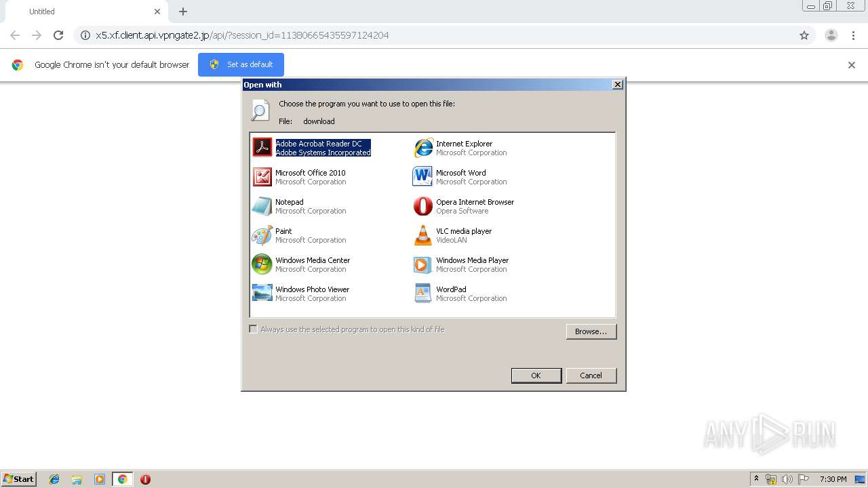This screenshot has height=488, width=868.
Task: Go back using Chrome's back arrow
Action: [x=15, y=35]
